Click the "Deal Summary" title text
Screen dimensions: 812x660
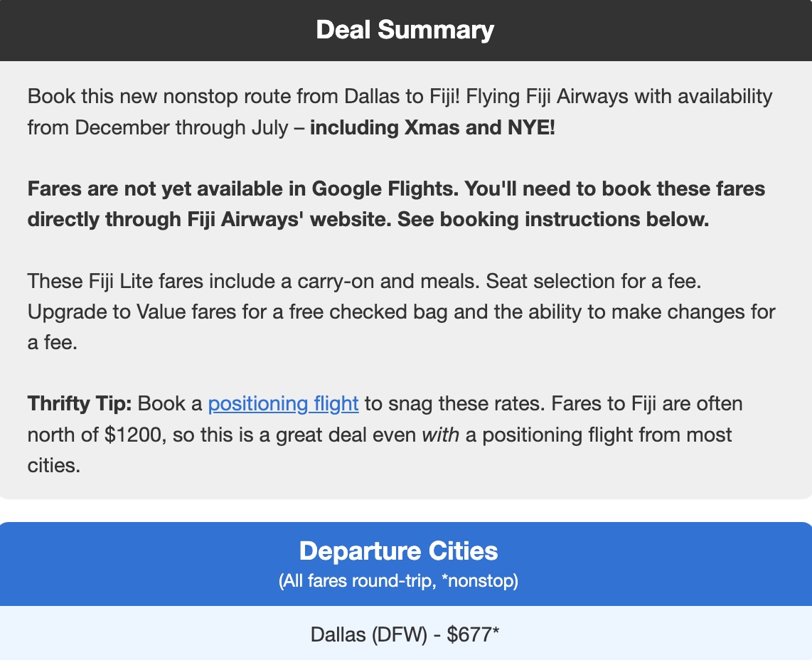pyautogui.click(x=405, y=30)
